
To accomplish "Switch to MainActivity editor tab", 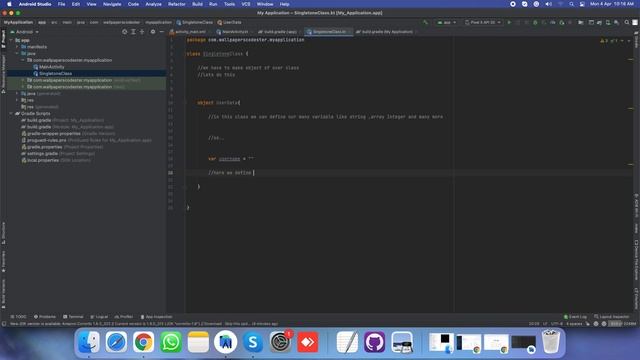I will (x=233, y=32).
